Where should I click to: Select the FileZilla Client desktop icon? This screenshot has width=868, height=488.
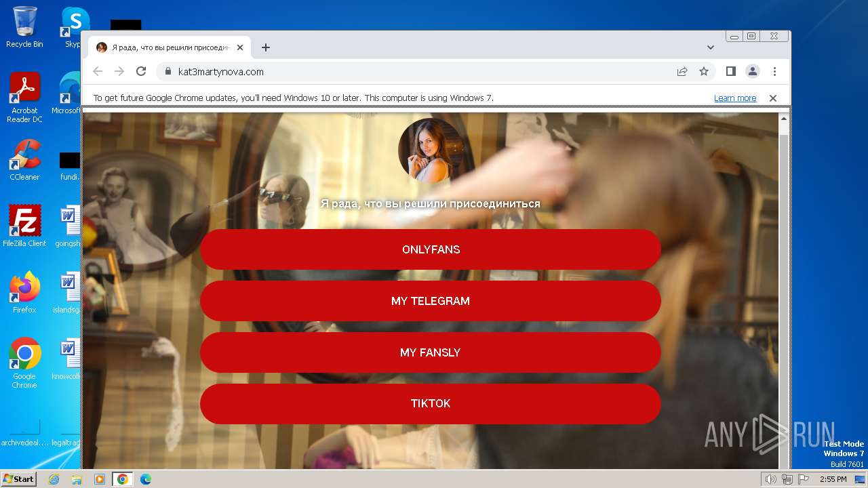tap(24, 226)
